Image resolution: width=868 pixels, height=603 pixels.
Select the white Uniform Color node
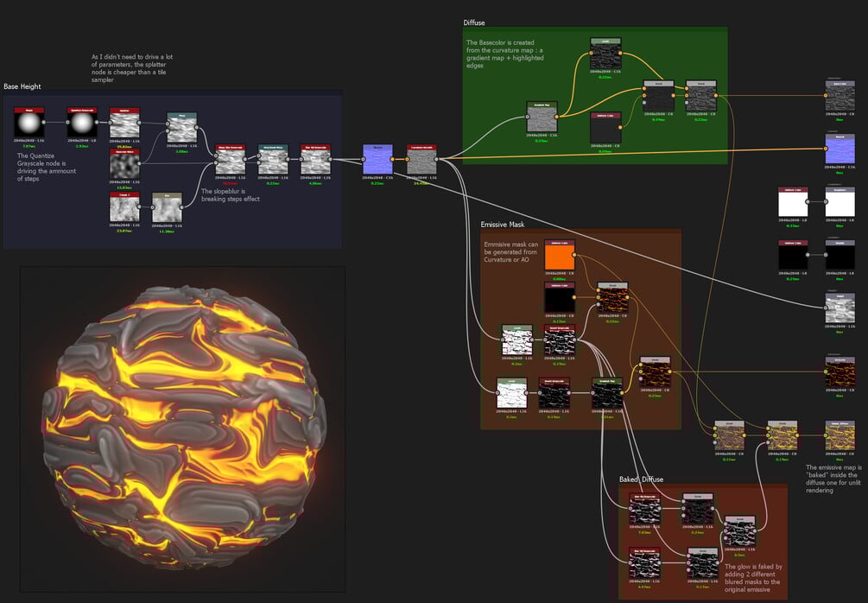(793, 202)
